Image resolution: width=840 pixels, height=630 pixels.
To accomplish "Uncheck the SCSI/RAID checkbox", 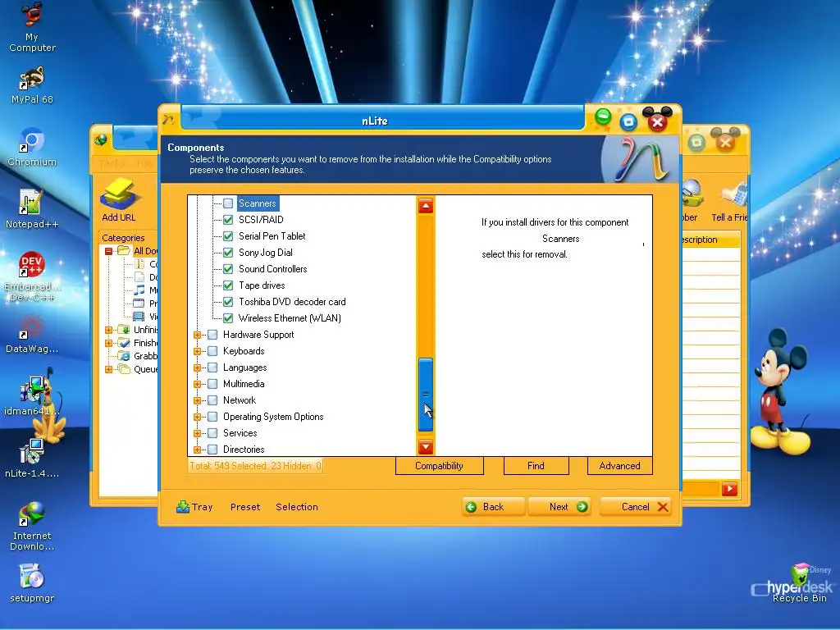I will coord(228,220).
